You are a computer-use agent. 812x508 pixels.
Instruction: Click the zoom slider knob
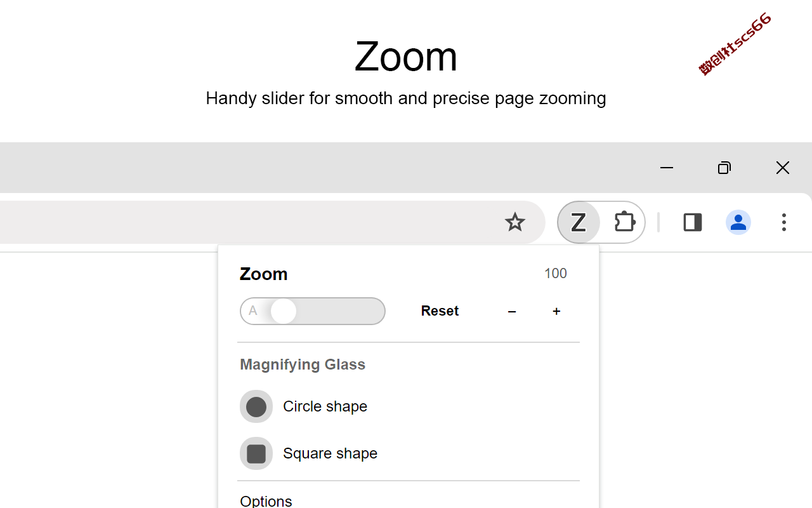(x=284, y=311)
